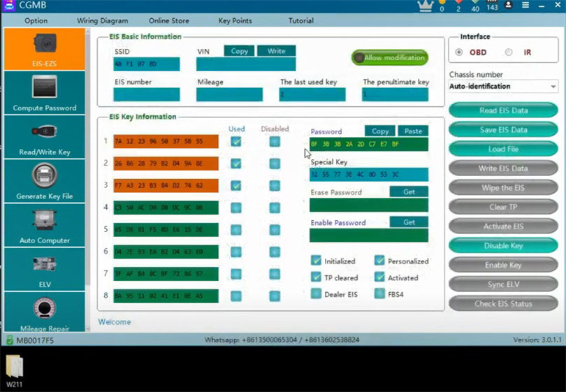566x392 pixels.
Task: Toggle the Initialized checkbox
Action: [x=316, y=260]
